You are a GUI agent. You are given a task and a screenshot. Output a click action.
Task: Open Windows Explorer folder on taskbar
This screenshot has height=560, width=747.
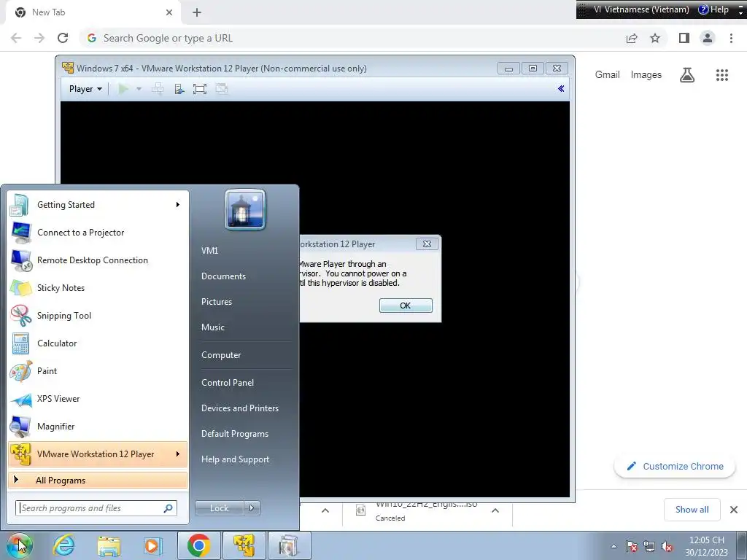click(109, 545)
